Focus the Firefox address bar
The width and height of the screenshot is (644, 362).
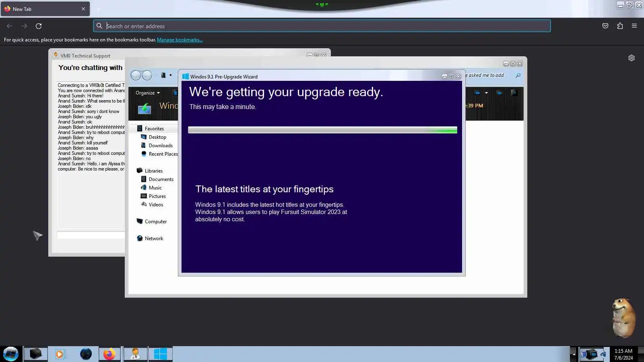[x=322, y=26]
